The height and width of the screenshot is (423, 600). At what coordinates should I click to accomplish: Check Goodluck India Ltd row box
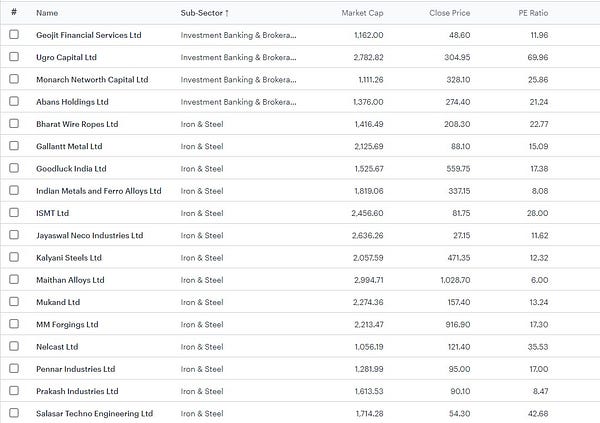(14, 168)
